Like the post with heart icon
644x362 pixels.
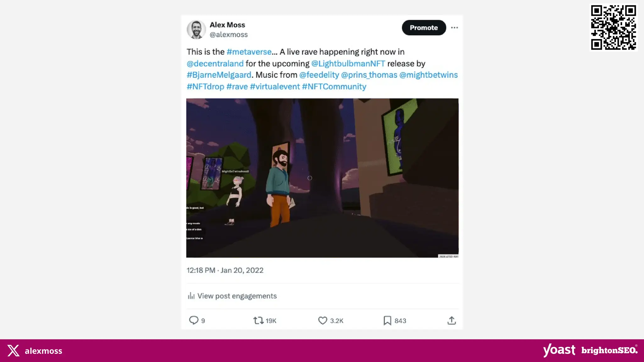(323, 320)
